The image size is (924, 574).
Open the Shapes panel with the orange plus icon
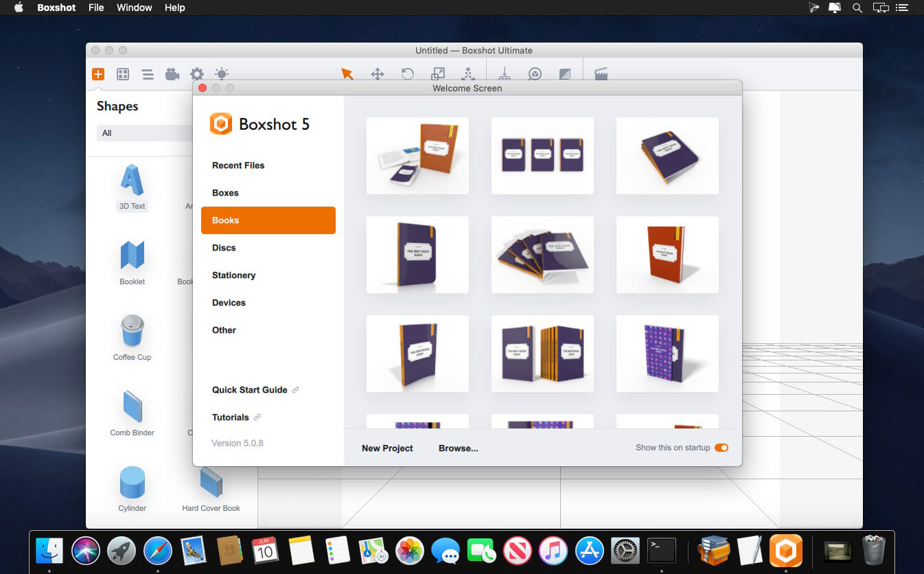click(x=98, y=74)
